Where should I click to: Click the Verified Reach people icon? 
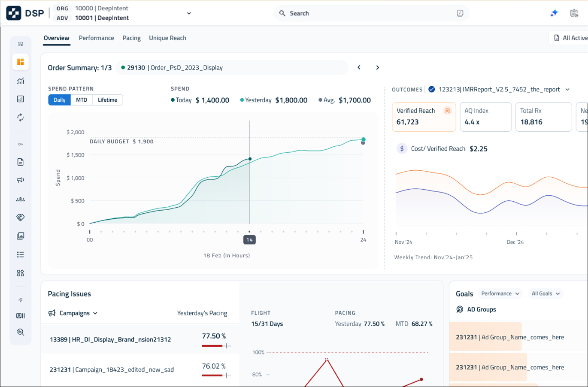pos(448,111)
